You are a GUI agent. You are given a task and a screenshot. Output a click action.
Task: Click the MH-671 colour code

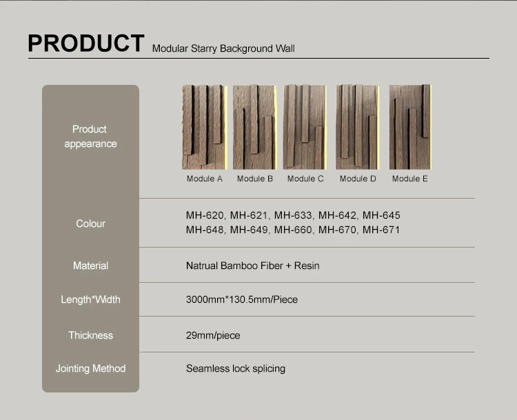pos(381,230)
